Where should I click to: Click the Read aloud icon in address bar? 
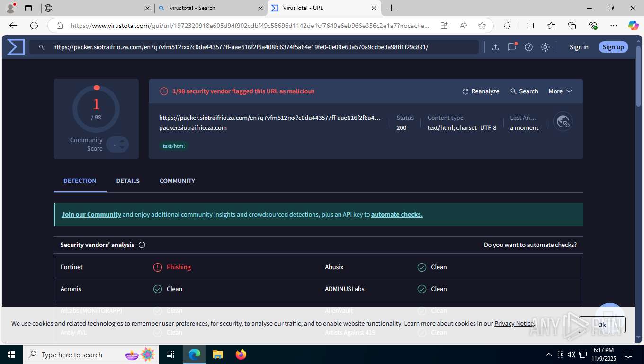point(463,26)
